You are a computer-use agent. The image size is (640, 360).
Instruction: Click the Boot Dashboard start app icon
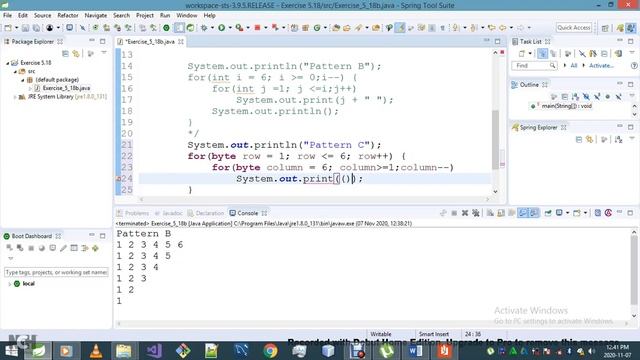click(x=9, y=248)
